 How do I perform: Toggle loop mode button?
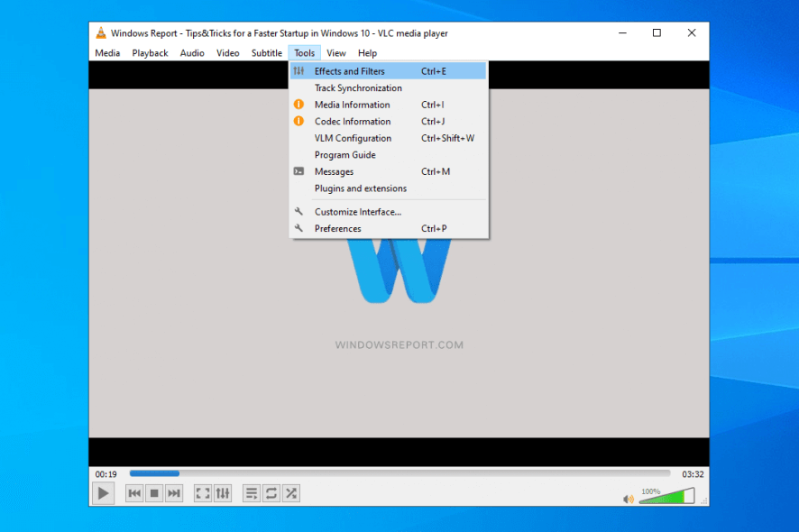pyautogui.click(x=271, y=493)
